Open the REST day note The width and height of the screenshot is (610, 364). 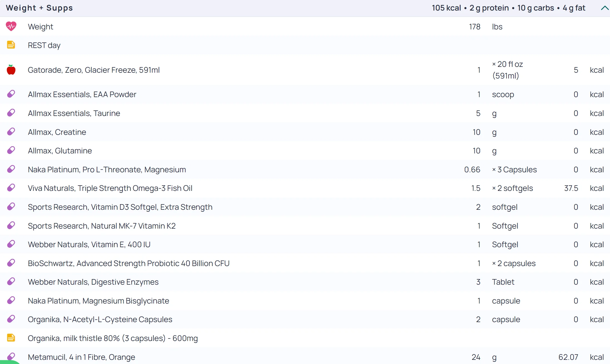(44, 45)
